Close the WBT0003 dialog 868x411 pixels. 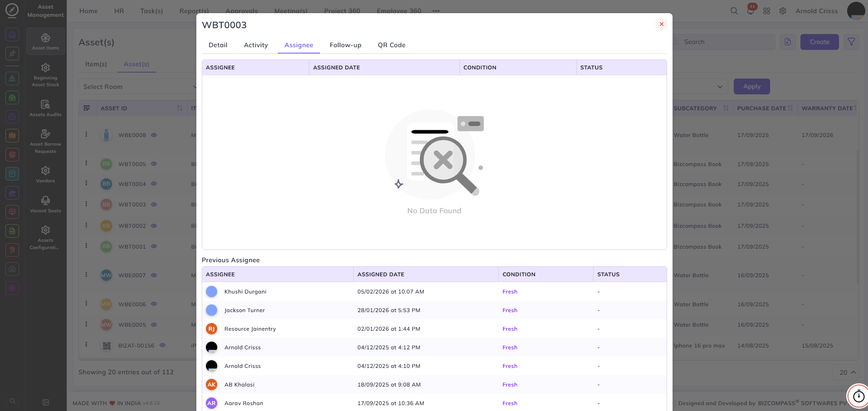click(x=661, y=24)
